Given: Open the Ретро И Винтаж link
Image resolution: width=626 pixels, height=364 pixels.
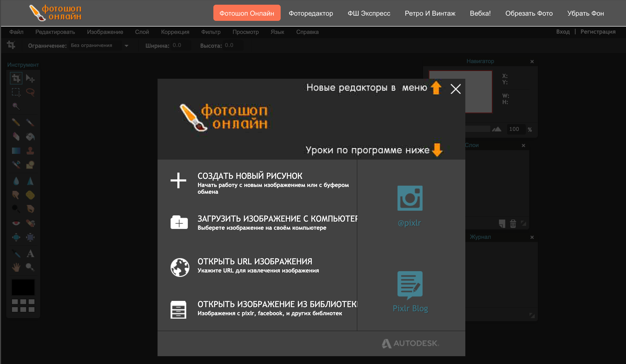Looking at the screenshot, I should coord(430,13).
